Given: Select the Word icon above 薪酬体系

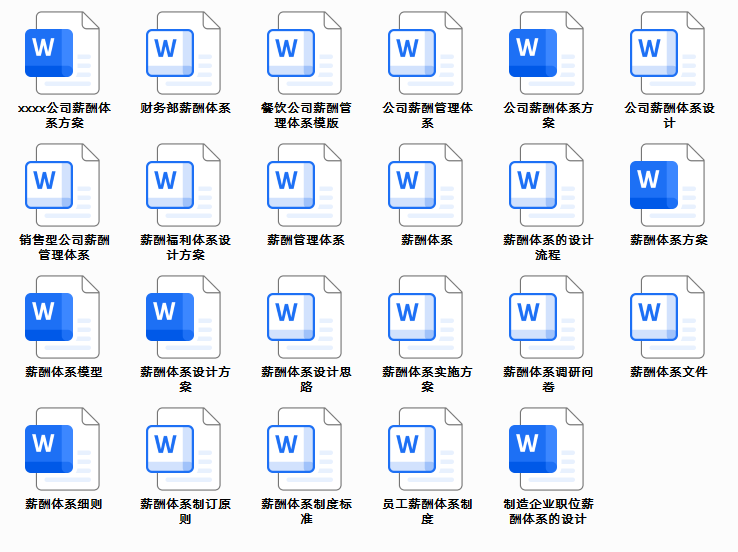Looking at the screenshot, I should [425, 185].
